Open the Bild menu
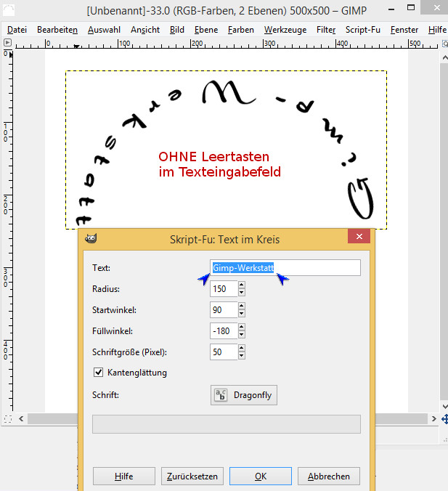448x491 pixels. click(177, 30)
